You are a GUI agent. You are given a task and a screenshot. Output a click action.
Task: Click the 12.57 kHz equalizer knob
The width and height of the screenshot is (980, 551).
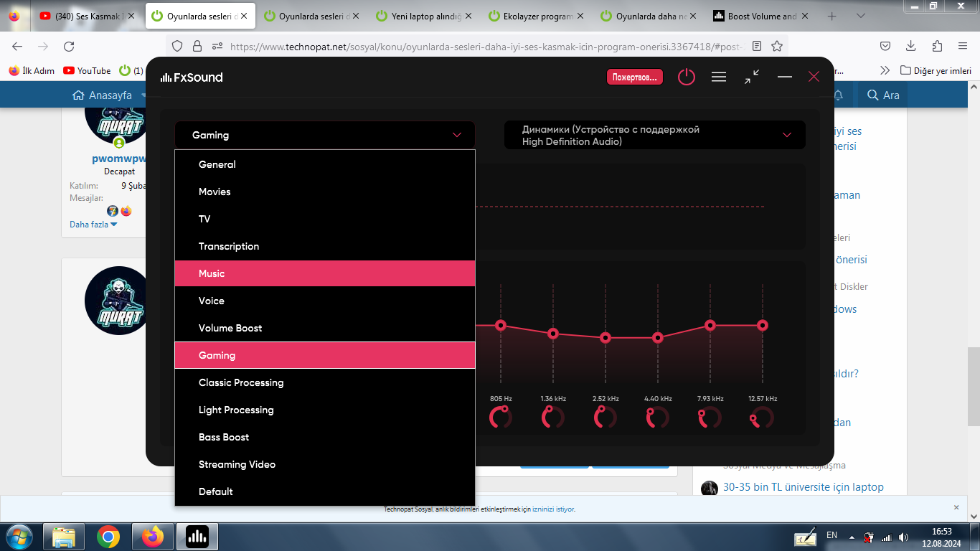click(x=763, y=417)
